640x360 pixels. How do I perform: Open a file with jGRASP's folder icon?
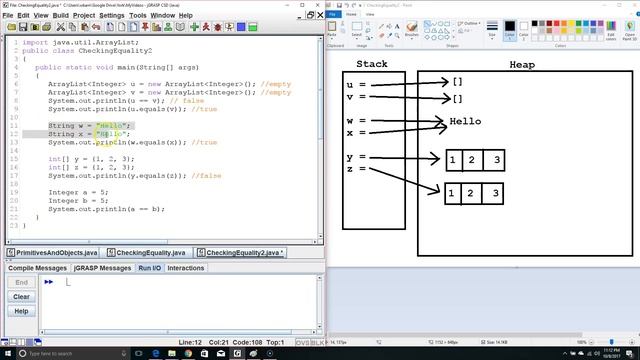click(x=11, y=27)
